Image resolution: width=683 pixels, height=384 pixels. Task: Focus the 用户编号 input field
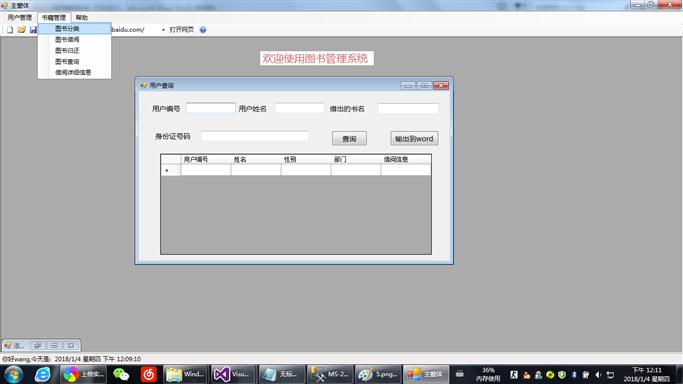coord(211,108)
